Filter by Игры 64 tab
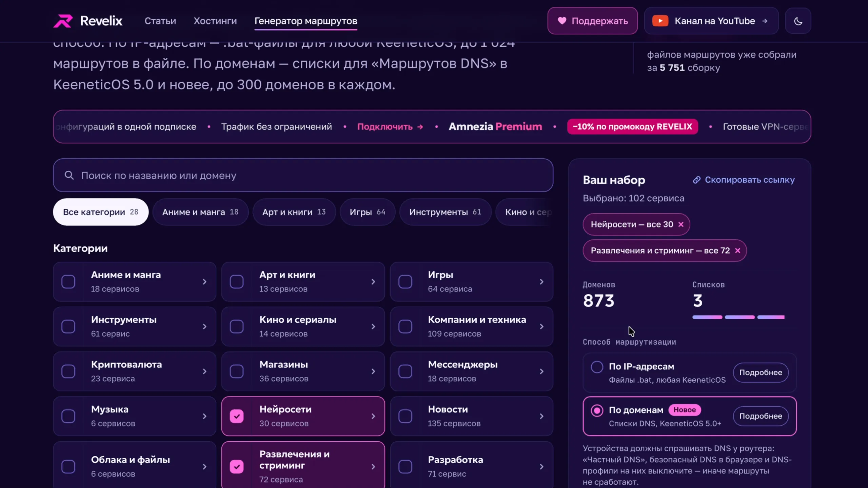This screenshot has width=868, height=488. pyautogui.click(x=368, y=212)
